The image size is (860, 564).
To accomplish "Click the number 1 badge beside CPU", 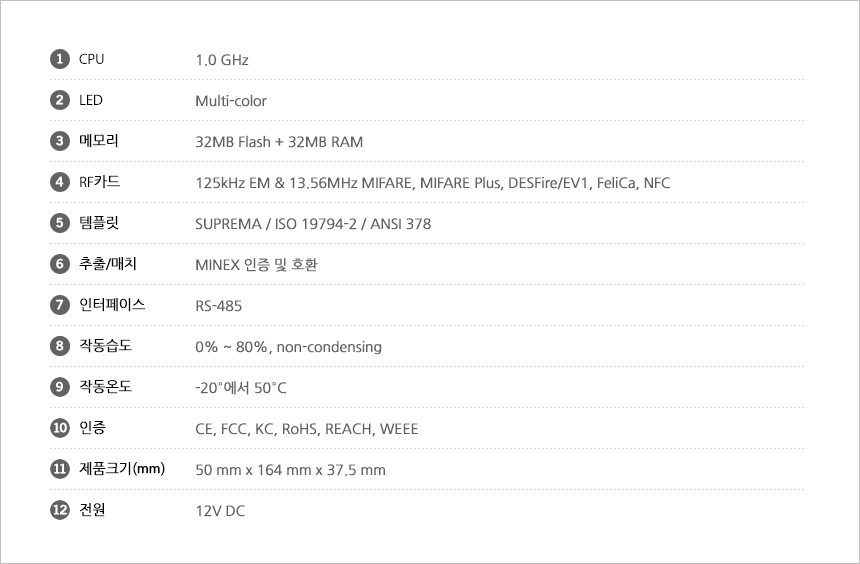I will pos(60,59).
